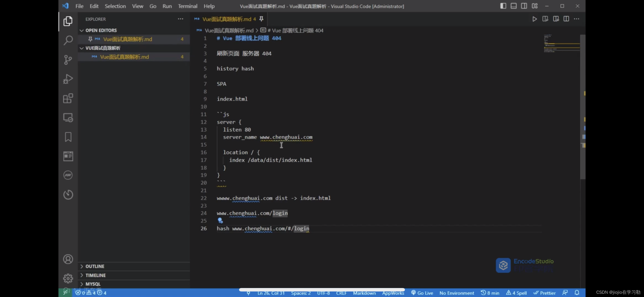Open the Run menu
This screenshot has width=644, height=297.
167,6
